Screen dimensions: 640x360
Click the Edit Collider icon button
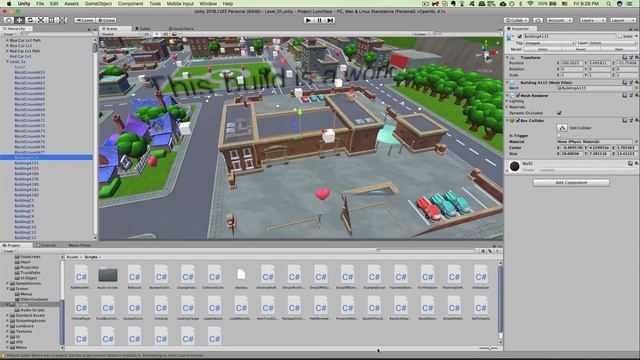point(562,128)
